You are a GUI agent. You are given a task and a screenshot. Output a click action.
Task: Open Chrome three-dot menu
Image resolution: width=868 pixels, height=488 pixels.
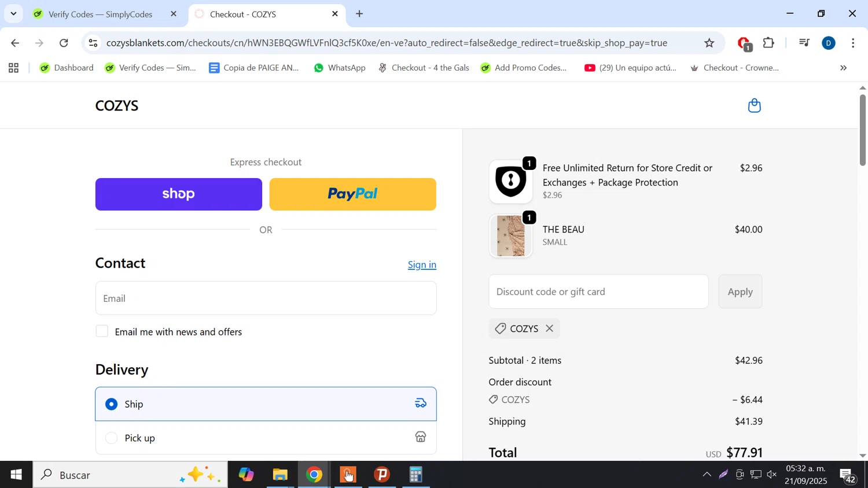[x=854, y=43]
